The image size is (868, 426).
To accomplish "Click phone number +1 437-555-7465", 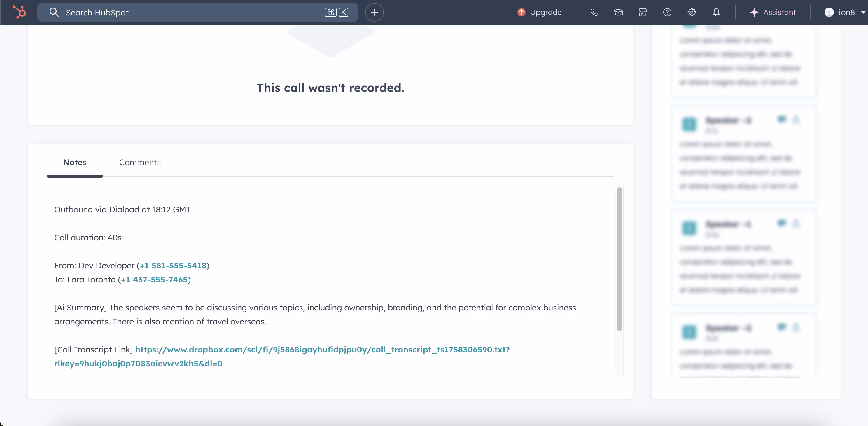I will coord(154,280).
